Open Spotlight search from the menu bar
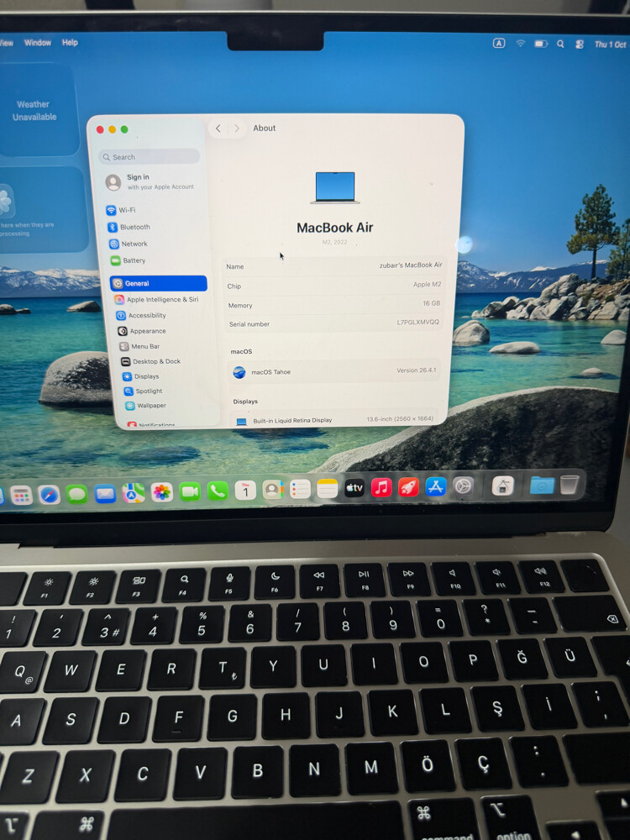Screen dimensions: 630x840 coord(560,44)
